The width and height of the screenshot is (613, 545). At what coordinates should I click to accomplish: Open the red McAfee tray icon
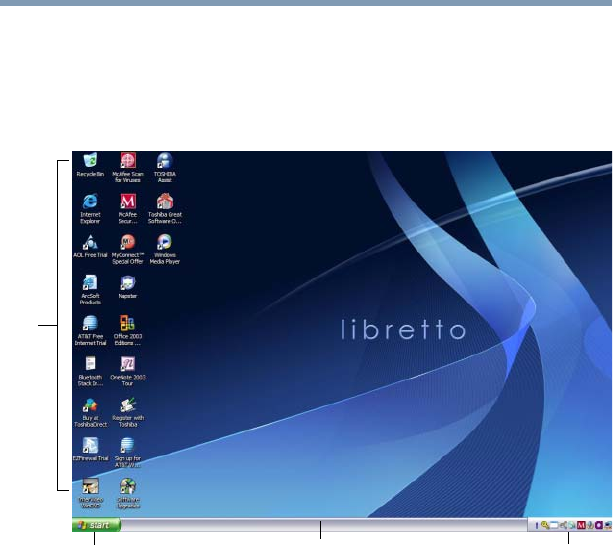pos(581,525)
